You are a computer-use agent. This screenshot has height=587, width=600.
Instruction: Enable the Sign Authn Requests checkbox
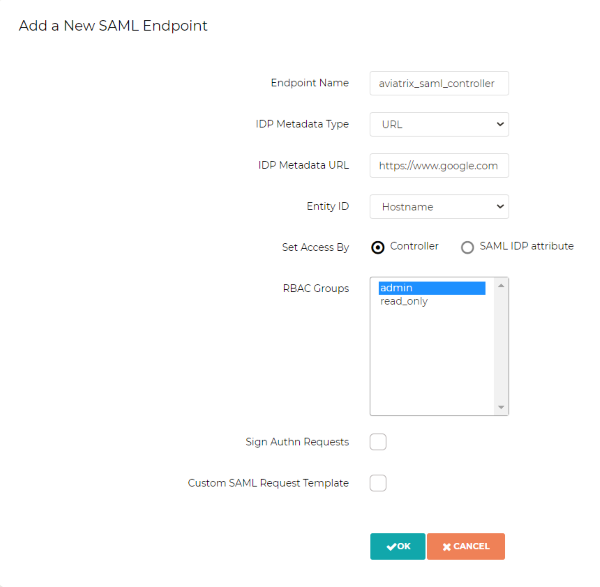coord(378,442)
